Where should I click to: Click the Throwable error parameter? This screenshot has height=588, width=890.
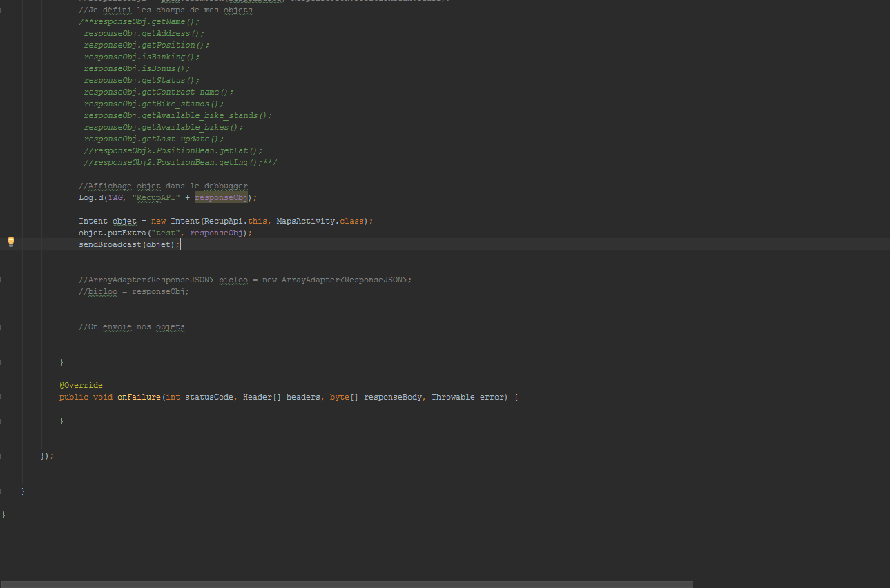coord(467,398)
